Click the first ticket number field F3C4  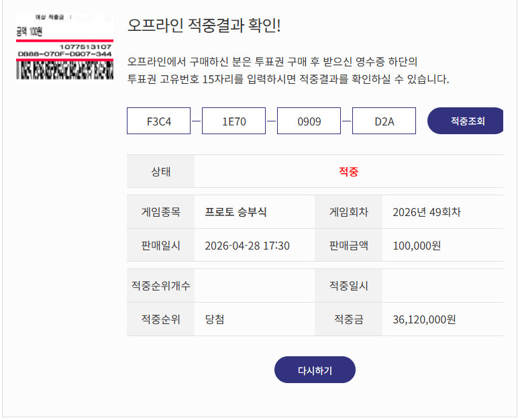[x=158, y=121]
